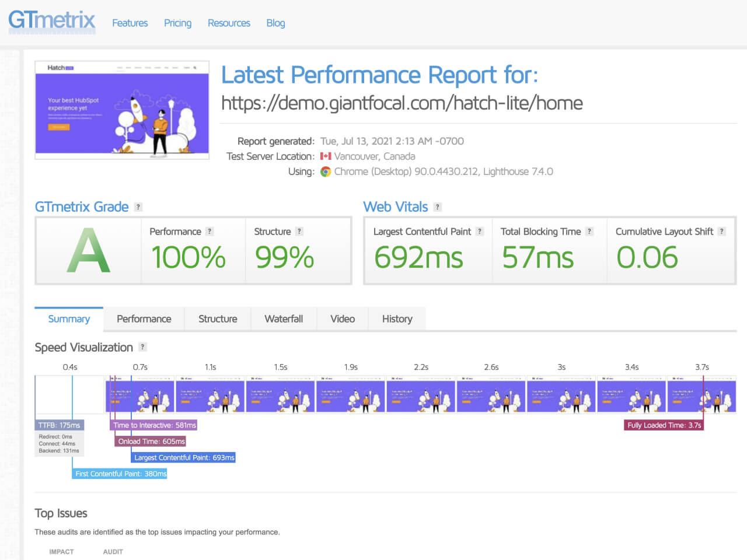This screenshot has height=560, width=747.
Task: Click the 99% Structure score
Action: tap(285, 257)
